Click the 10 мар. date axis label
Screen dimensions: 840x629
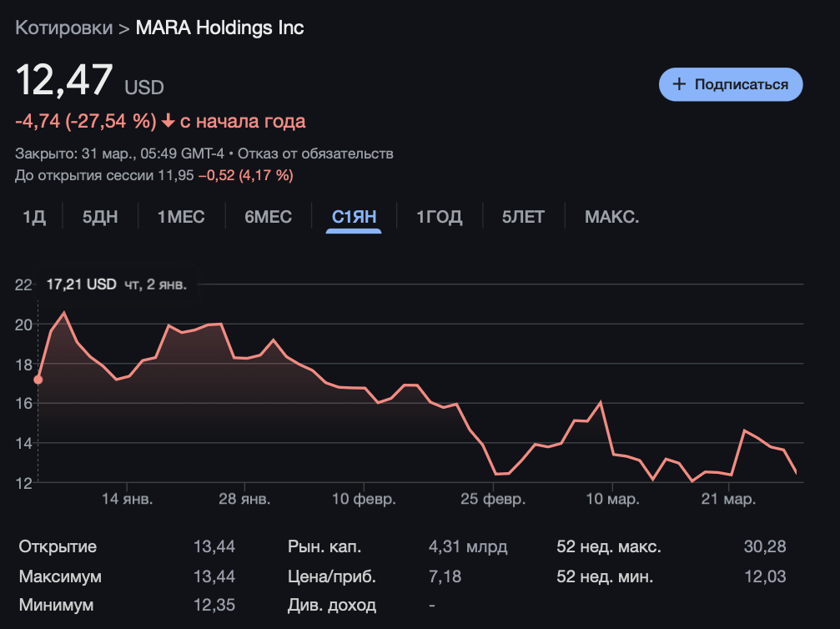pyautogui.click(x=612, y=499)
